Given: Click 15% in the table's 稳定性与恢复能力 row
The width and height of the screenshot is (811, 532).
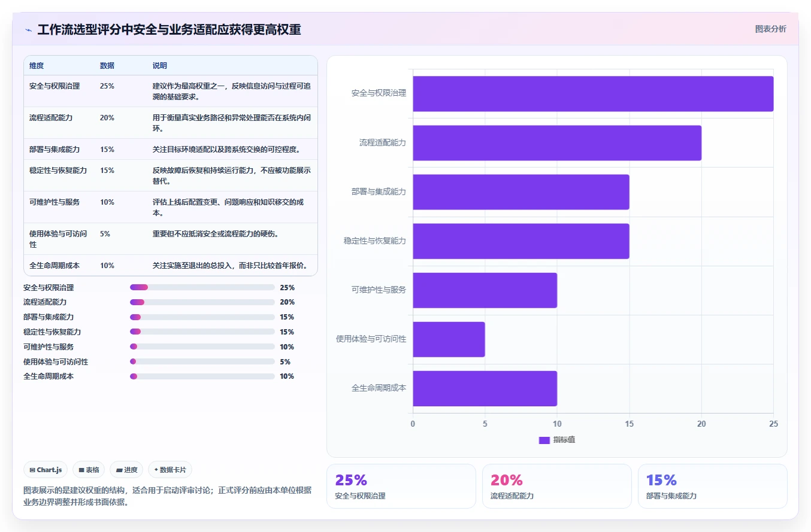Looking at the screenshot, I should click(107, 170).
